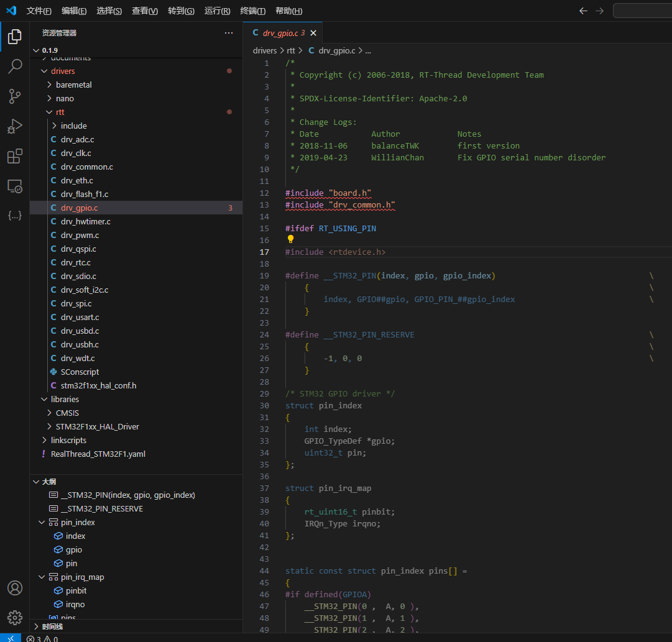Open Run and Debug view
The image size is (672, 642).
pyautogui.click(x=15, y=127)
